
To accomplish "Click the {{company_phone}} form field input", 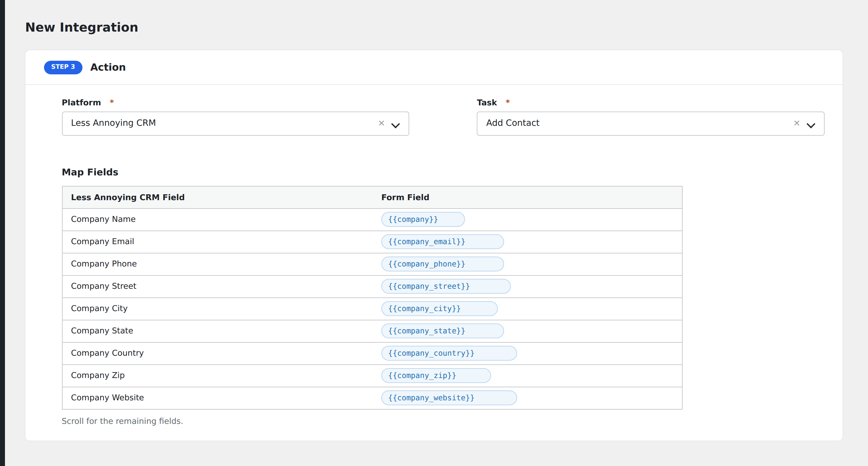I will (442, 264).
